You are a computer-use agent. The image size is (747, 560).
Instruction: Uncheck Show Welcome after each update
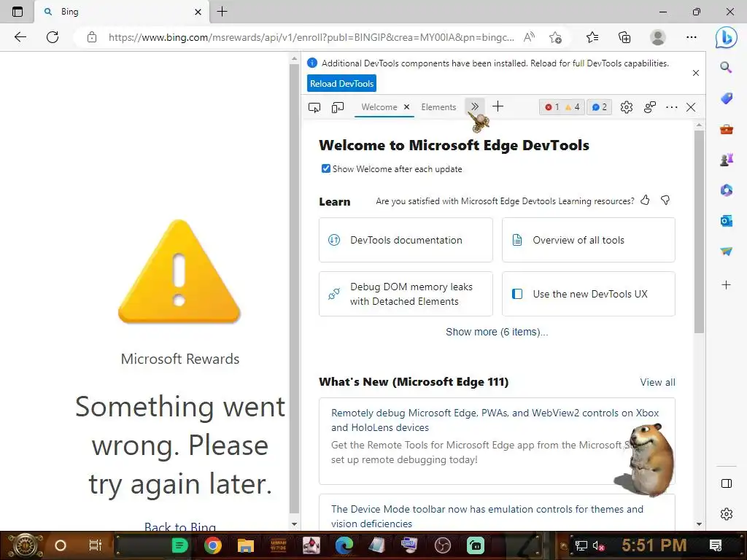pos(326,168)
